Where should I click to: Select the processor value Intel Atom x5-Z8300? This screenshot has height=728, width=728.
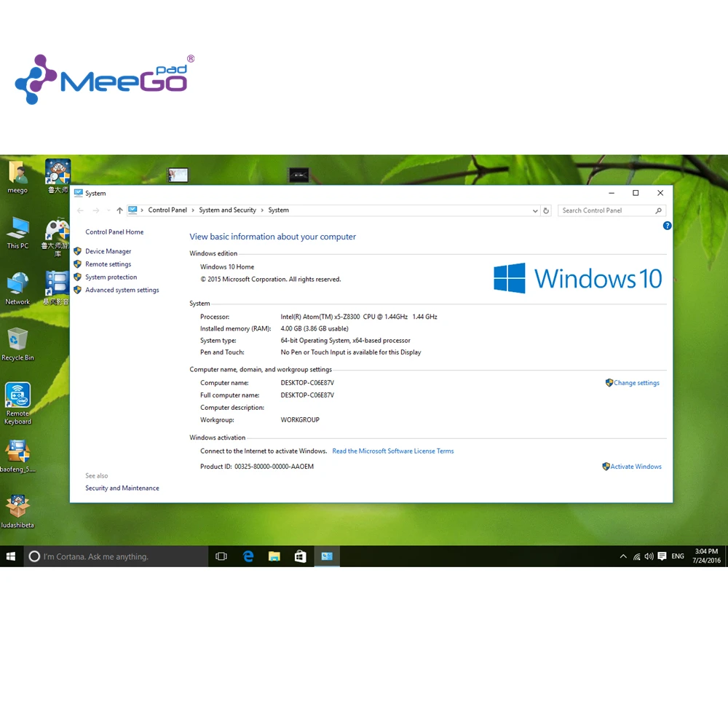click(358, 317)
